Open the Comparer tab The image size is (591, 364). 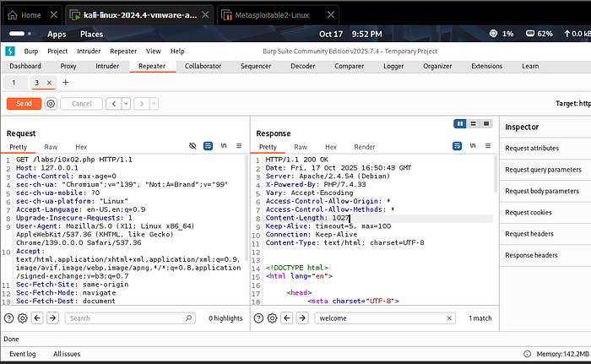click(x=349, y=66)
